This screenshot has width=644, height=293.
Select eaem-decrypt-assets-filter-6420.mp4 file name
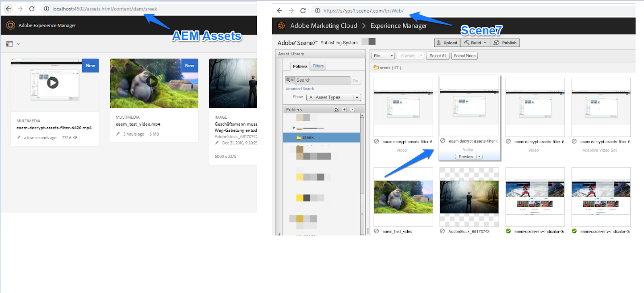click(54, 128)
